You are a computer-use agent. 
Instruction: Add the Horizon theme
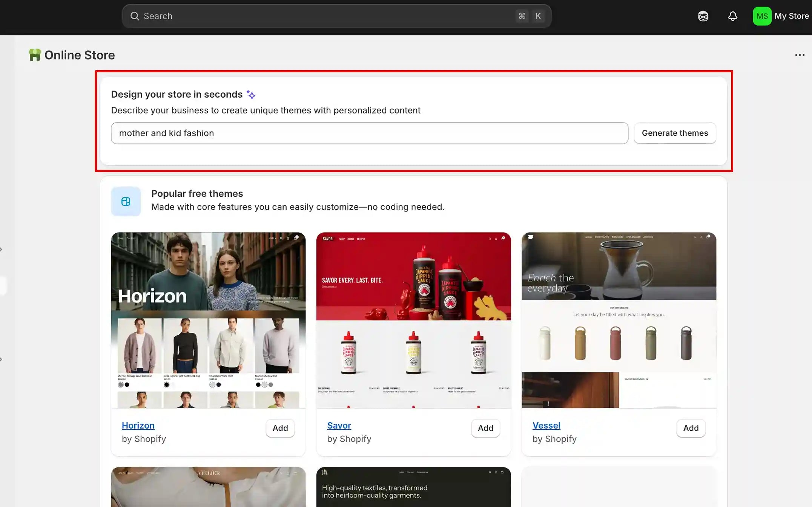[x=280, y=428]
